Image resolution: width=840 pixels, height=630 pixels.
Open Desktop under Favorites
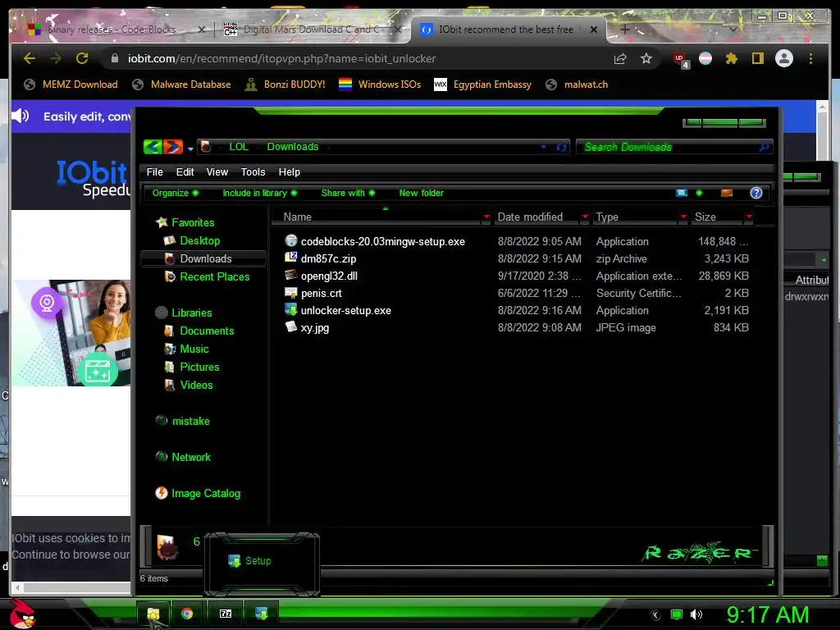200,240
